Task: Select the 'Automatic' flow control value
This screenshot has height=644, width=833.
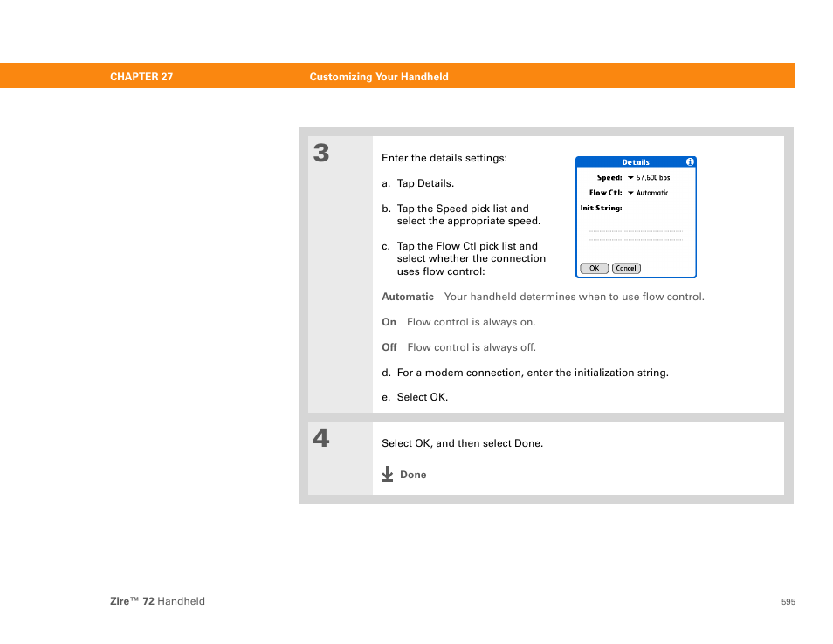Action: 652,193
